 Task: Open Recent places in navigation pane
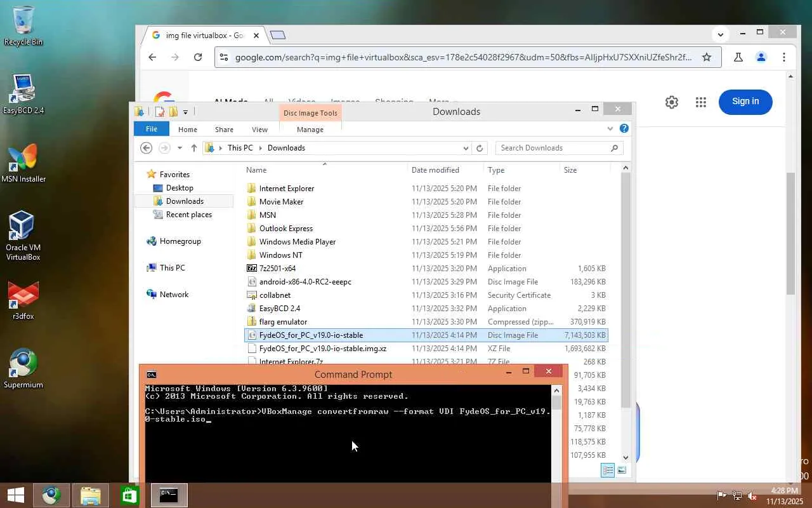coord(189,215)
